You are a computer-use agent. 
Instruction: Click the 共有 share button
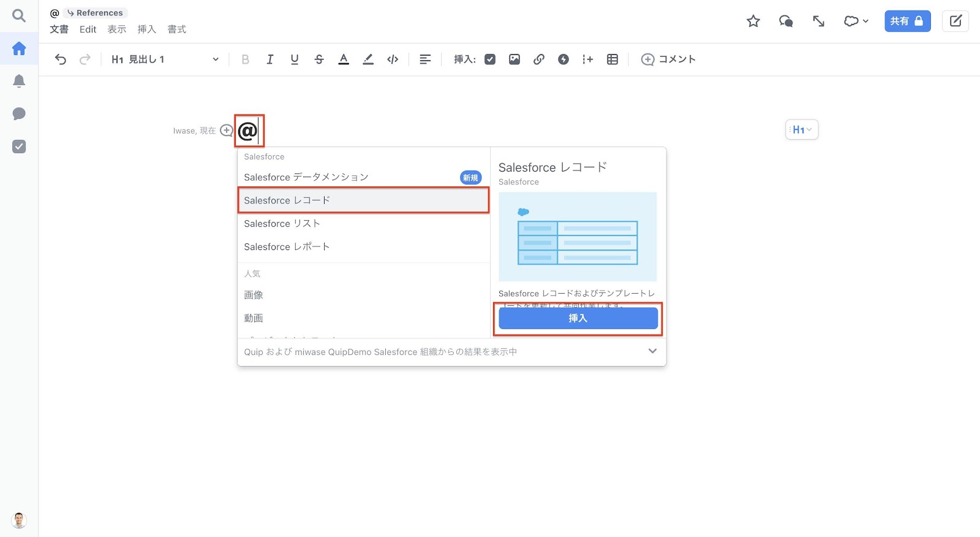click(x=907, y=21)
